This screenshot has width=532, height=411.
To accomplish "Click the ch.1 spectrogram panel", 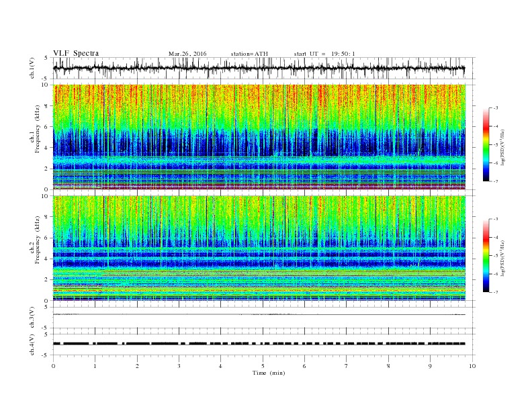I will 259,137.
